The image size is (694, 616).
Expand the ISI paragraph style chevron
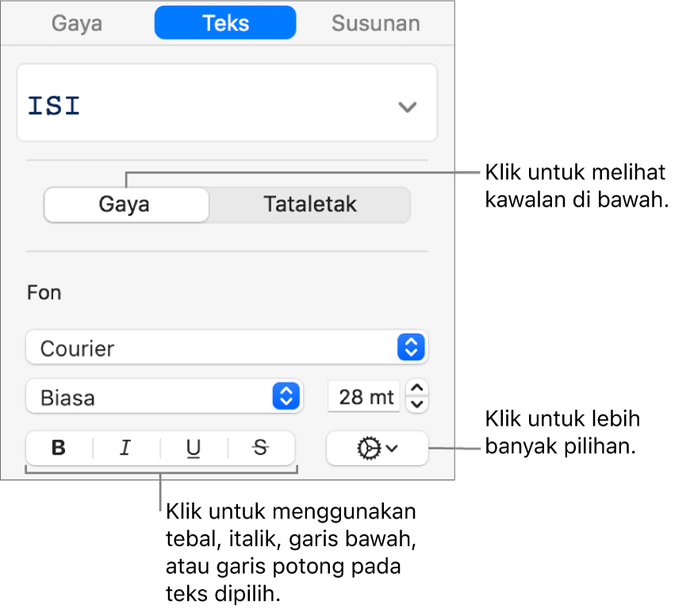click(x=407, y=107)
